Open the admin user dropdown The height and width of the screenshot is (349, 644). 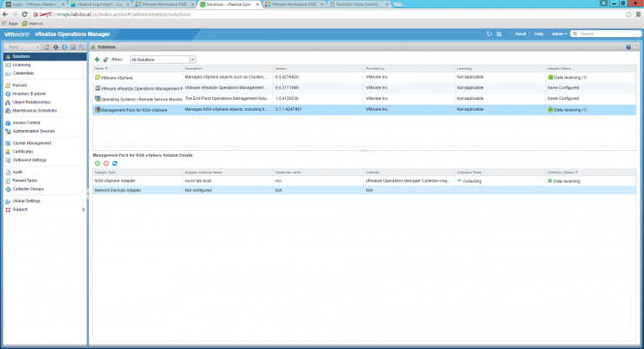[559, 34]
